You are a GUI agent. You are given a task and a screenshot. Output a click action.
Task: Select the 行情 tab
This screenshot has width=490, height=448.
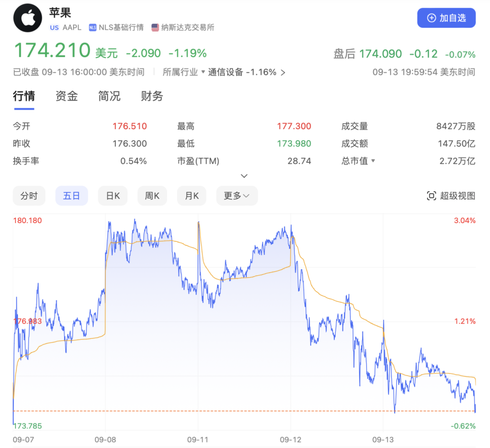24,96
